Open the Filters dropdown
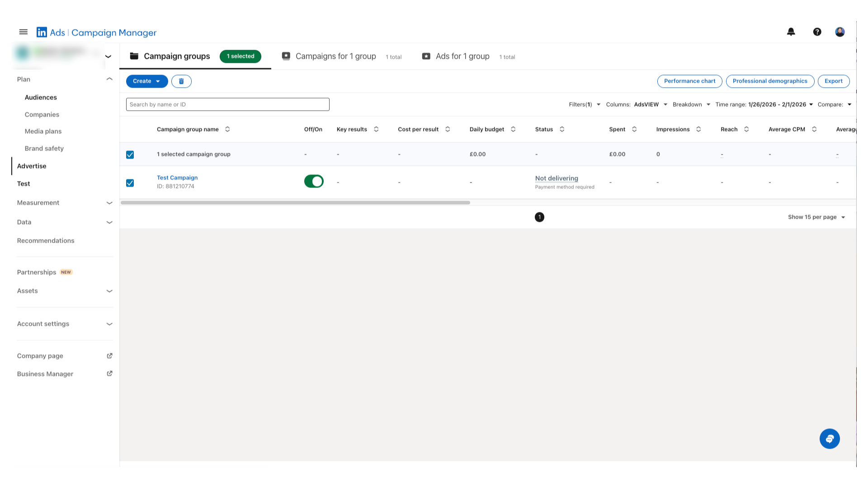 [585, 104]
